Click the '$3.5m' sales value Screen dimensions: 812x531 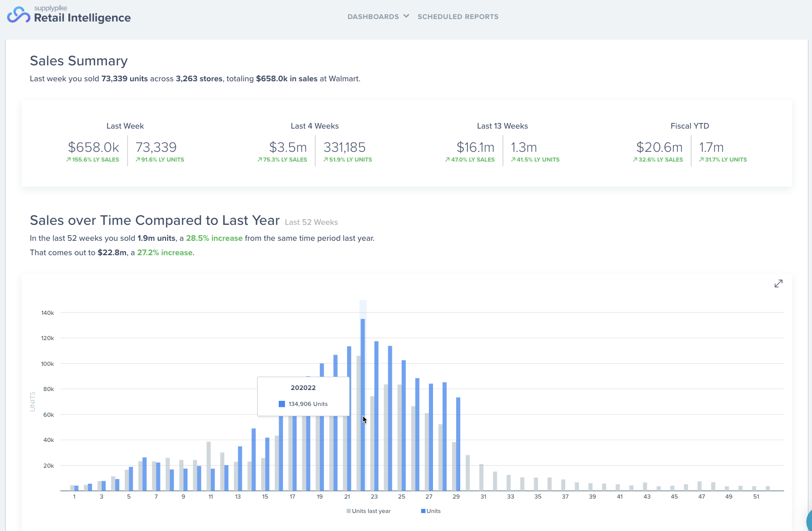tap(288, 147)
